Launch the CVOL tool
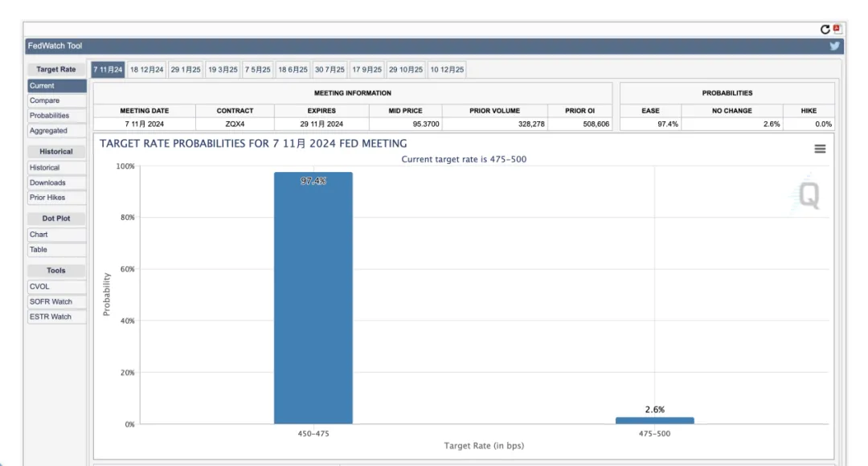Viewport: 868px width, 466px height. (x=57, y=287)
